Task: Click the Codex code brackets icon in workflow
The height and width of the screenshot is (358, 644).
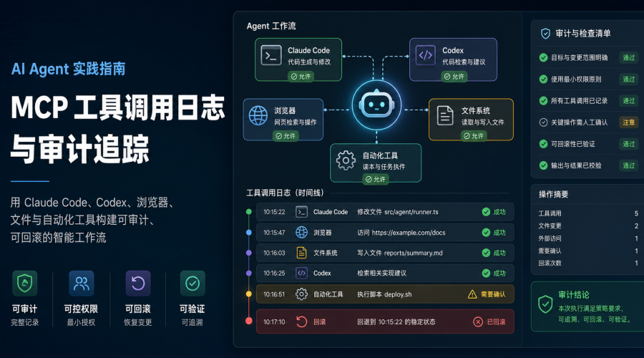Action: 426,55
